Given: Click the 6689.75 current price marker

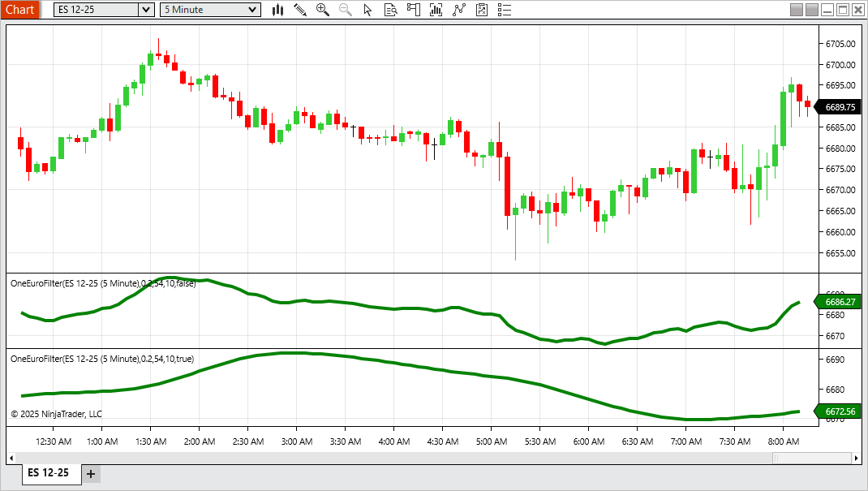Looking at the screenshot, I should 839,107.
